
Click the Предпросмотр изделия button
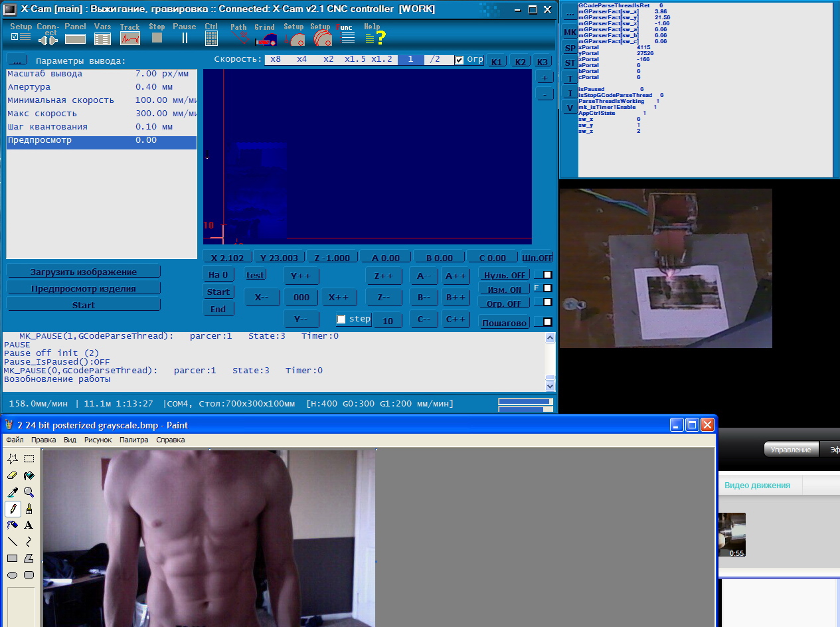click(84, 288)
